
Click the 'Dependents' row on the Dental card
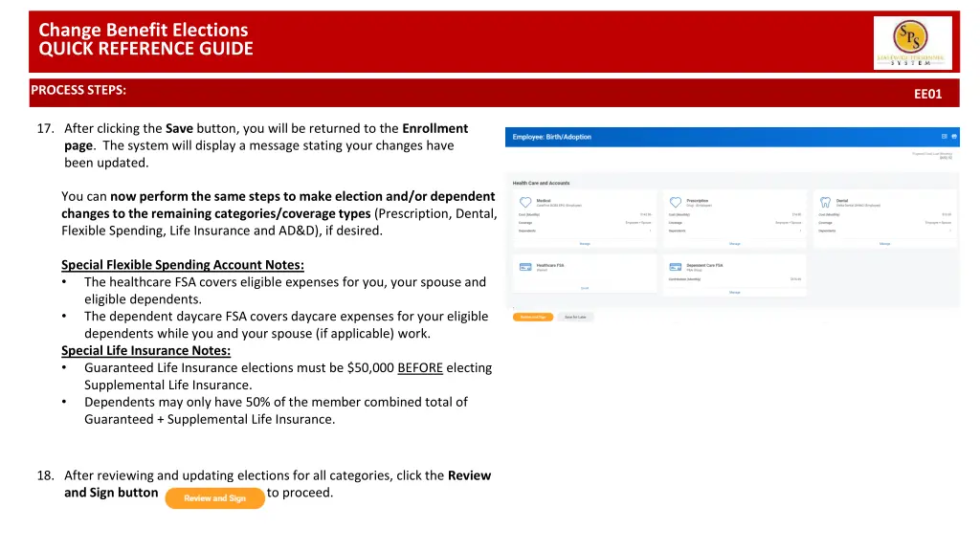tap(885, 231)
